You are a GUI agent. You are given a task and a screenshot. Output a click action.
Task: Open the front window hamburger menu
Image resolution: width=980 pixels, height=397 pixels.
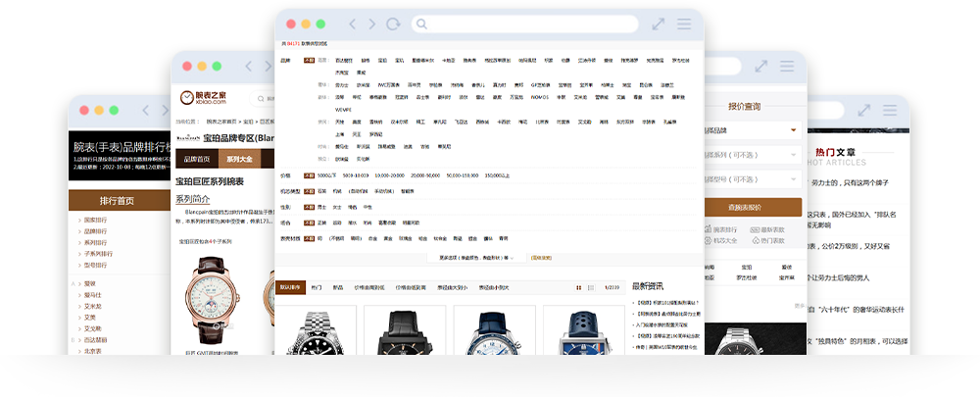click(x=684, y=24)
